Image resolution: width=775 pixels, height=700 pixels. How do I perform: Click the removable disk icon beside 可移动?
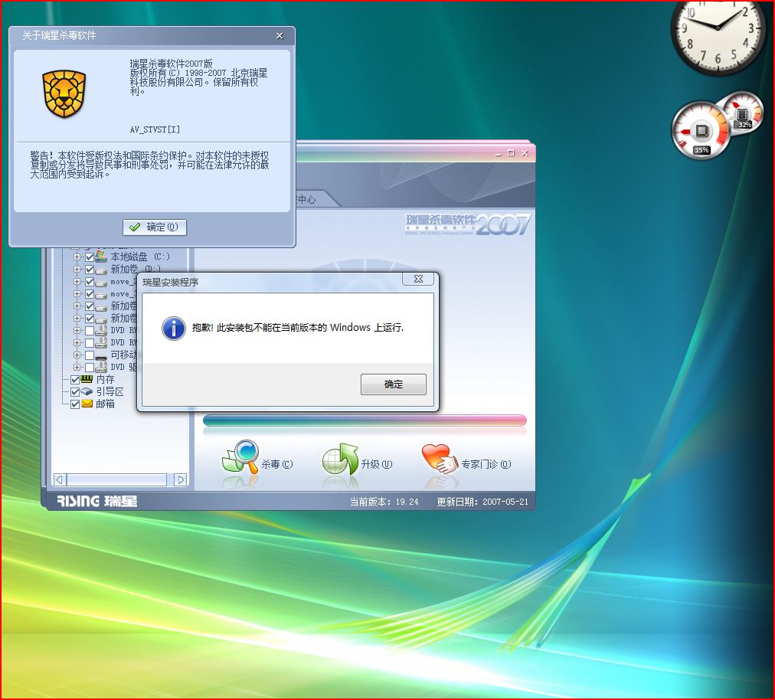point(101,356)
